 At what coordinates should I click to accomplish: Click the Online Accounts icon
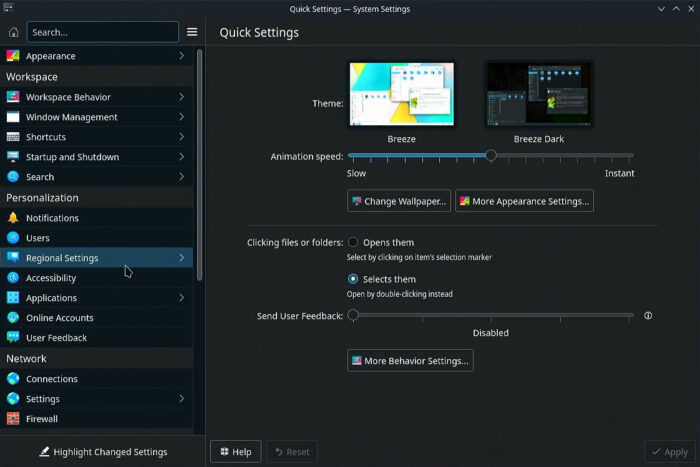(x=13, y=317)
